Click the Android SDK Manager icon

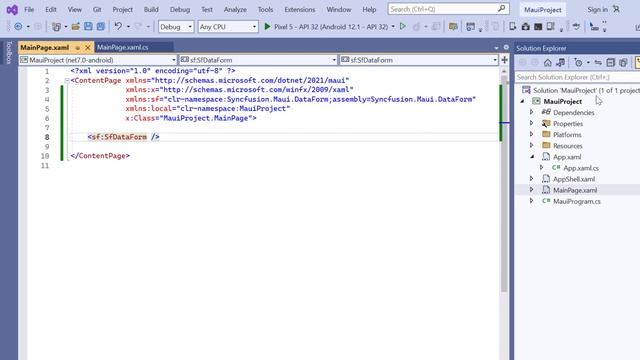click(x=525, y=27)
